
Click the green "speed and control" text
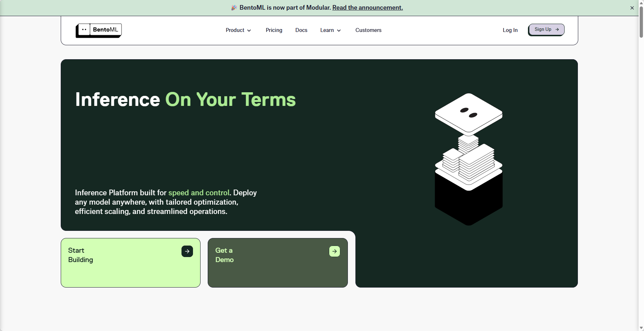[x=199, y=193]
